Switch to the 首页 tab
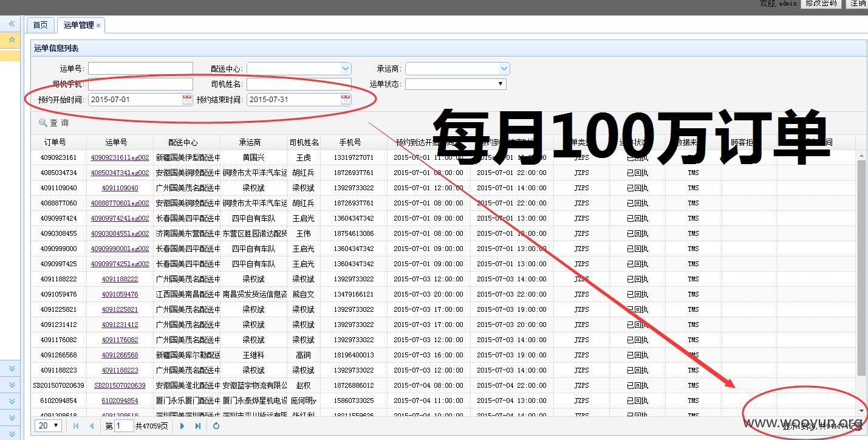Image resolution: width=868 pixels, height=440 pixels. [40, 25]
